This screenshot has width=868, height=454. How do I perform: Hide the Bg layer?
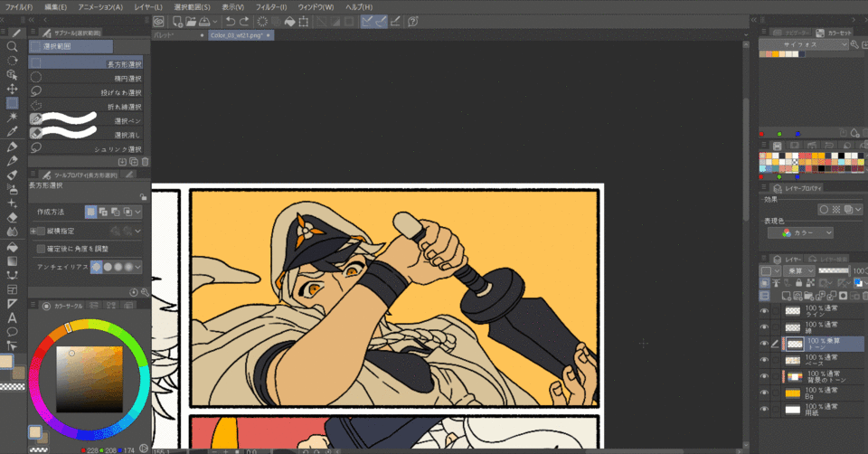(765, 393)
